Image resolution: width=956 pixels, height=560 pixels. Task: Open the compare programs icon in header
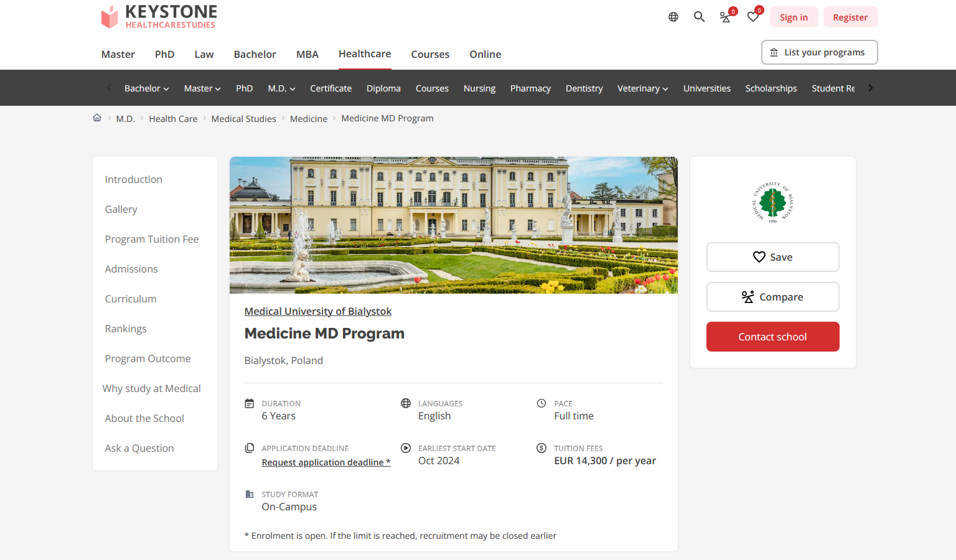(726, 17)
